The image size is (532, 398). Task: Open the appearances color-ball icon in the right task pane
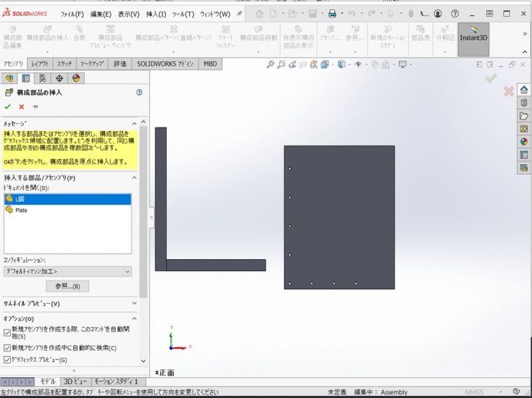(524, 142)
